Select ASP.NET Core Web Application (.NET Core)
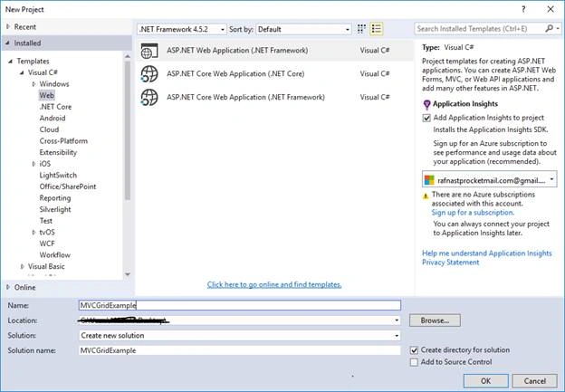The height and width of the screenshot is (392, 565). click(x=275, y=74)
